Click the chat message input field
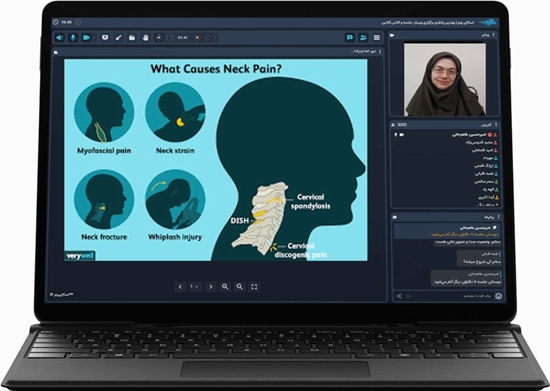This screenshot has width=550, height=391. click(x=449, y=297)
